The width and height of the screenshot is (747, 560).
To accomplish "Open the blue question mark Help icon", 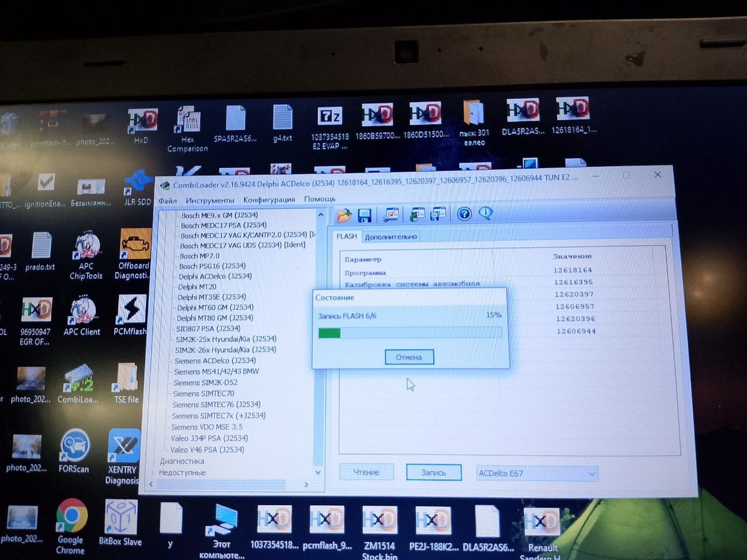I will [464, 213].
